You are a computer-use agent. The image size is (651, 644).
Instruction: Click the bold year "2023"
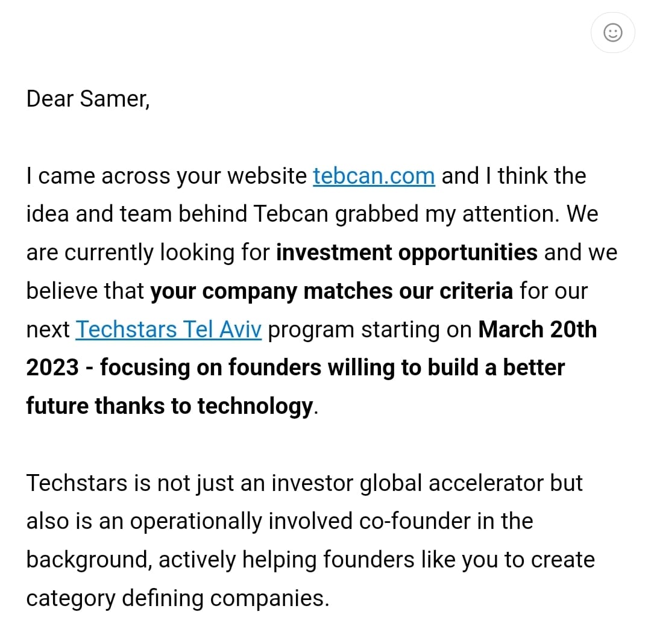52,367
